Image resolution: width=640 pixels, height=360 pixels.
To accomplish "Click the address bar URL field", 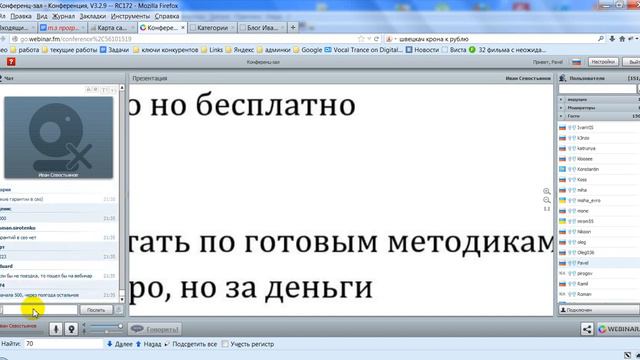I will [184, 39].
